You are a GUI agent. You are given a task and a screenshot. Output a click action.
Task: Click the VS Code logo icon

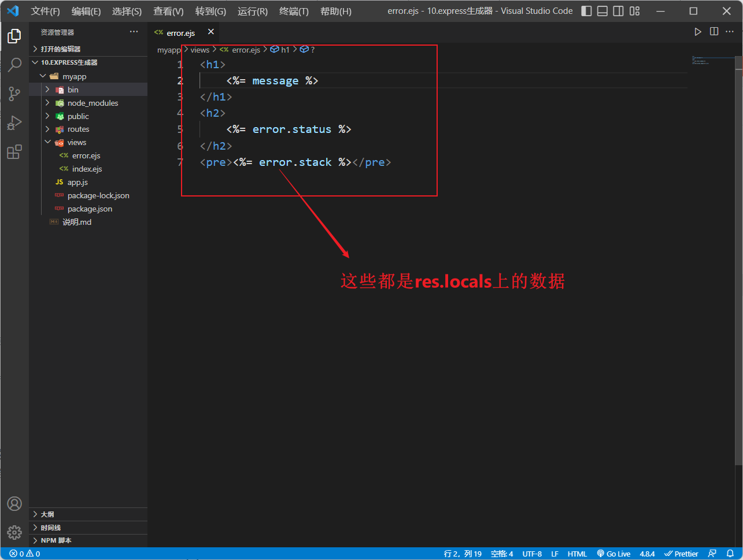coord(13,11)
